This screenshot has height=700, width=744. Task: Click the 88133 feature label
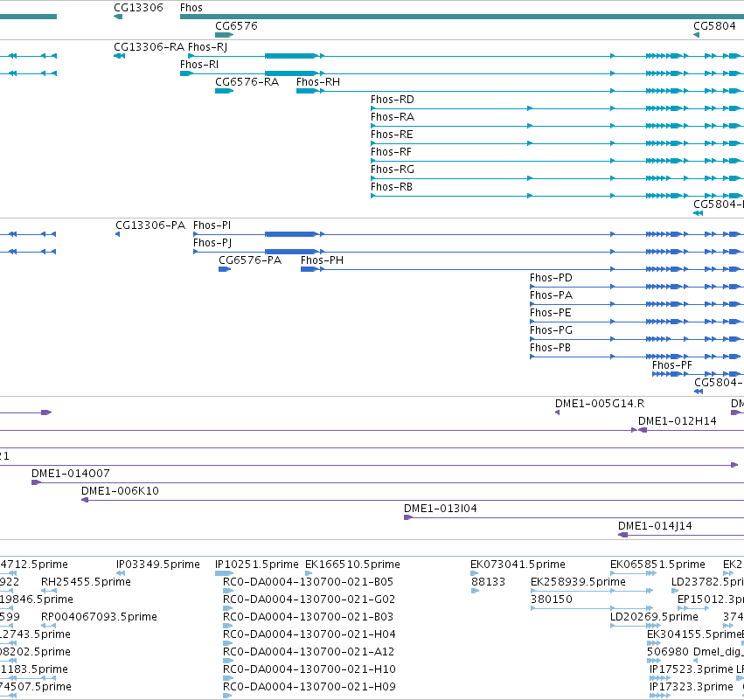point(488,582)
